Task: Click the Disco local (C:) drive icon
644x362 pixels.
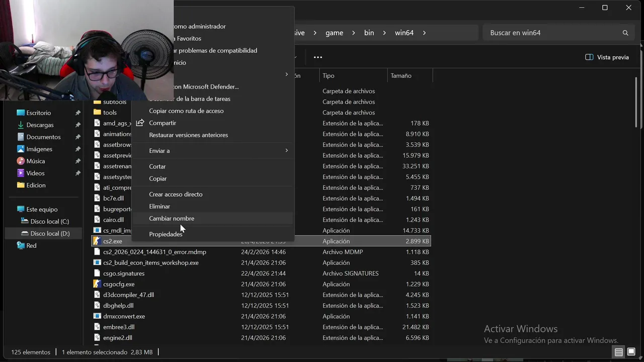Action: pos(25,221)
